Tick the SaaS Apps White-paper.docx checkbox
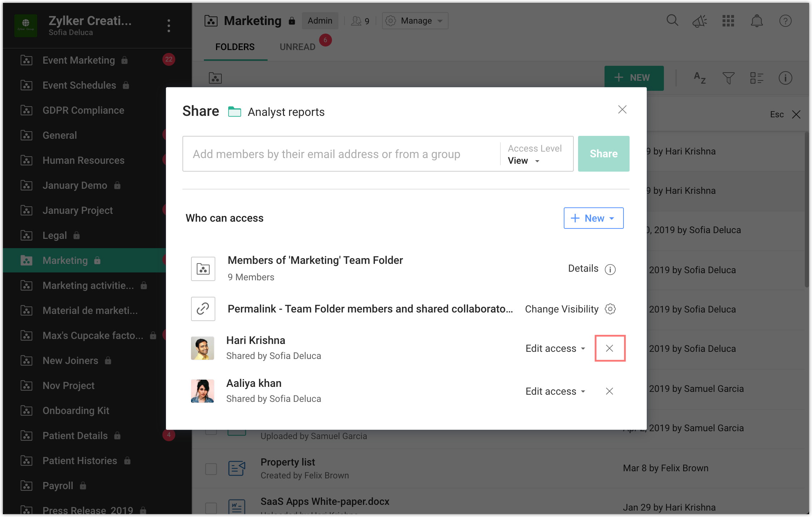 211,508
